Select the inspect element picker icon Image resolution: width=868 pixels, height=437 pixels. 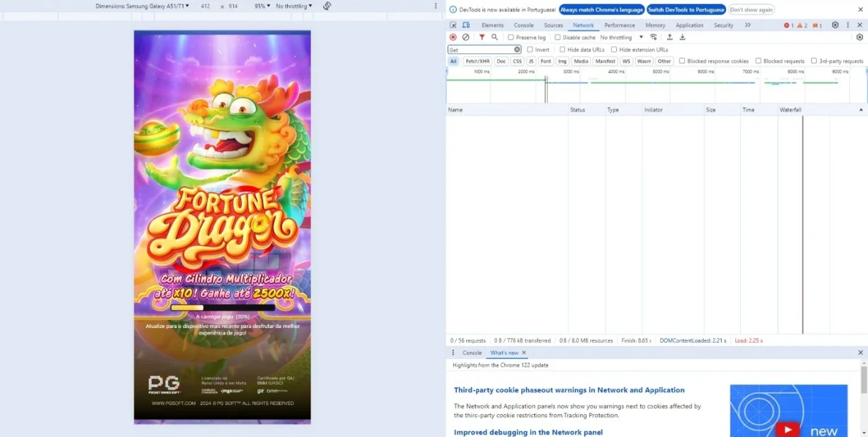(453, 25)
